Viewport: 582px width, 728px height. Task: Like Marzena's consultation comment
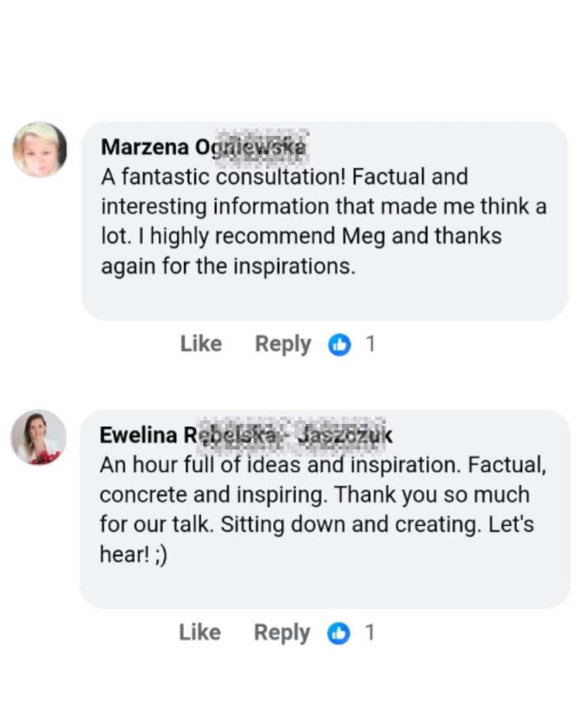click(x=201, y=344)
